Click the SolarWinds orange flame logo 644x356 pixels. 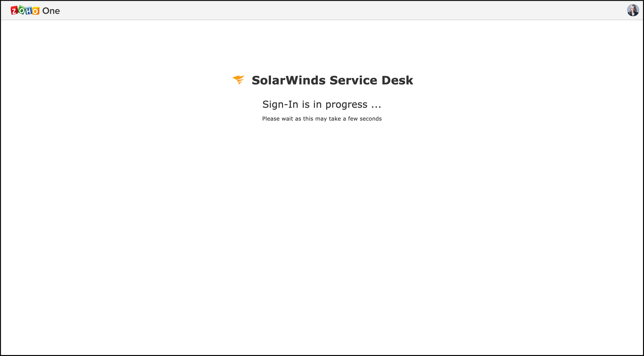pyautogui.click(x=238, y=80)
